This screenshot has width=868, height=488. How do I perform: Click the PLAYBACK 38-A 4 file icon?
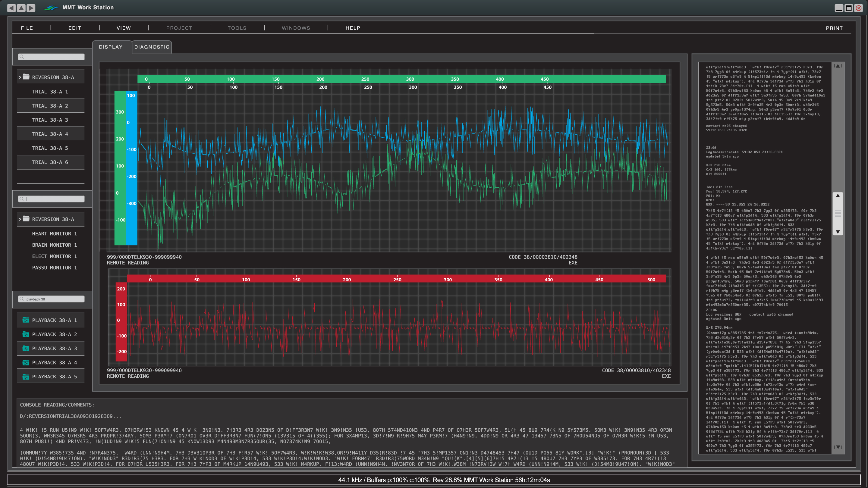pos(26,362)
